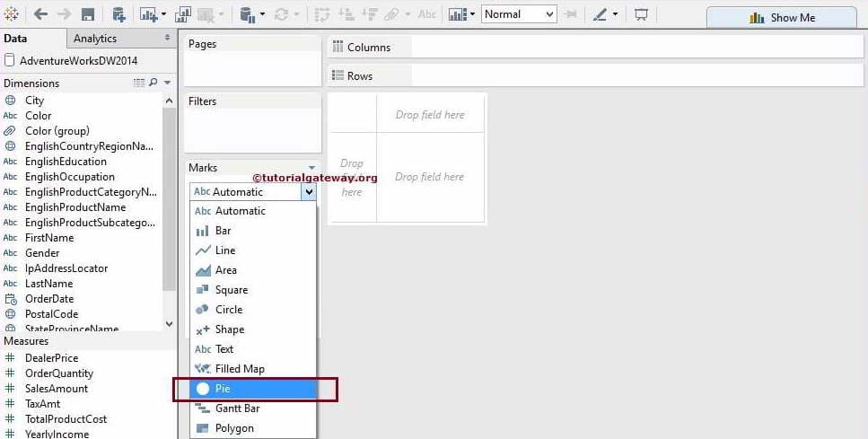Choose Filled Map from the mark list
Image resolution: width=868 pixels, height=439 pixels.
(253, 369)
